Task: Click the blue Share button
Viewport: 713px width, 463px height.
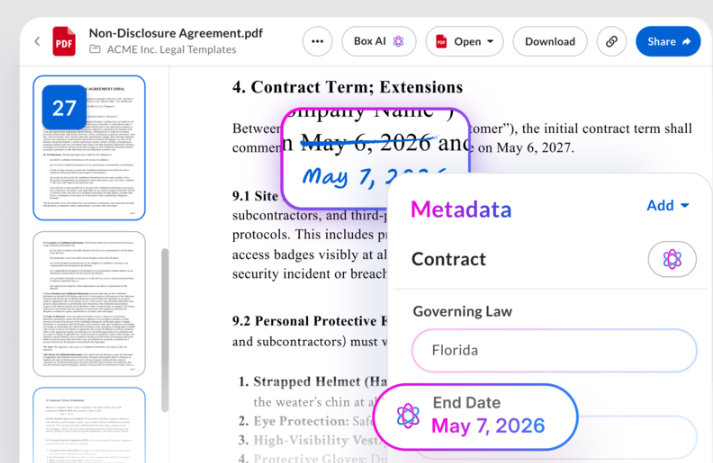Action: tap(668, 41)
